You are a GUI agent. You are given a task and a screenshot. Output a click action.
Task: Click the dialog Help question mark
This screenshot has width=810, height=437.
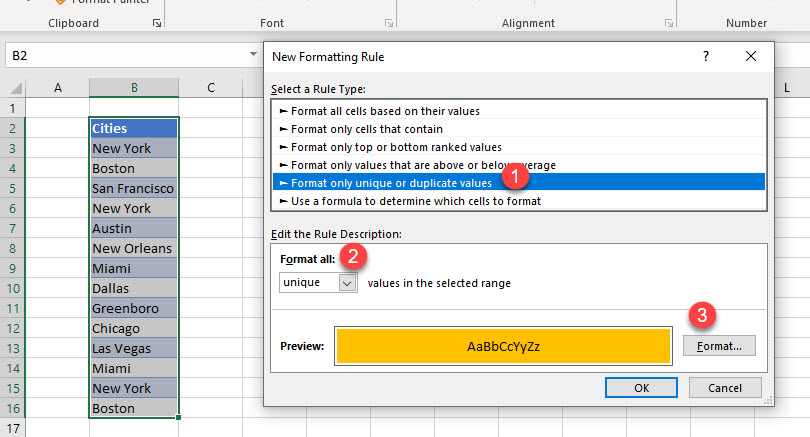706,57
